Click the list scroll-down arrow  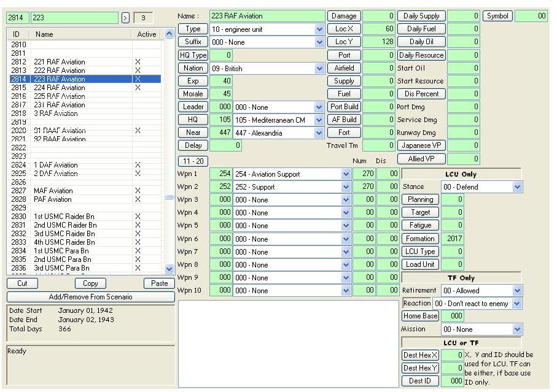point(169,269)
